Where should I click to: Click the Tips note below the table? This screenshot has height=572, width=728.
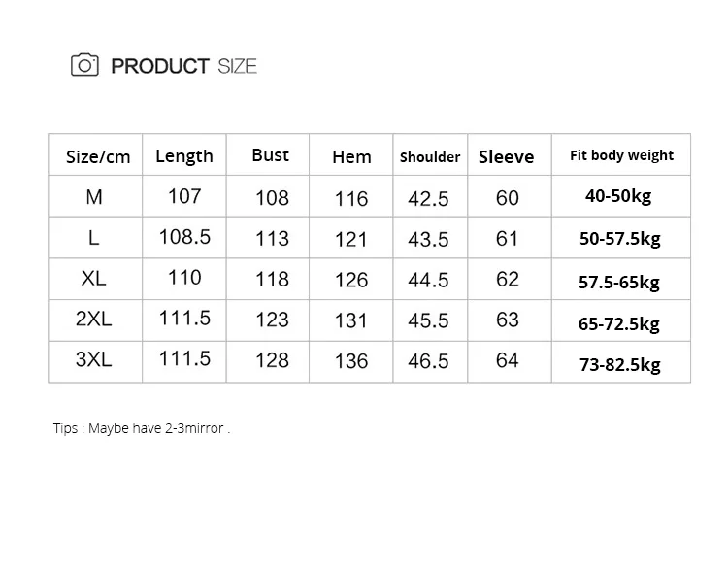(x=142, y=428)
